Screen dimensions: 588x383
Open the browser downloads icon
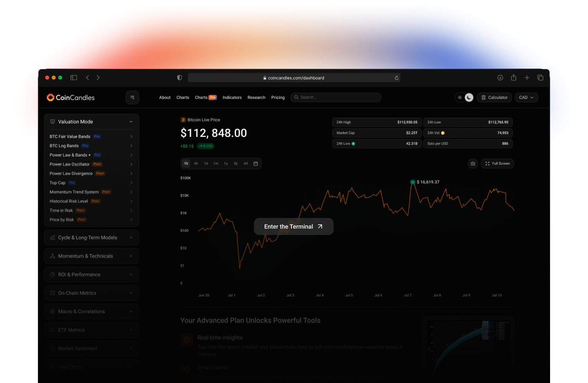click(x=500, y=78)
